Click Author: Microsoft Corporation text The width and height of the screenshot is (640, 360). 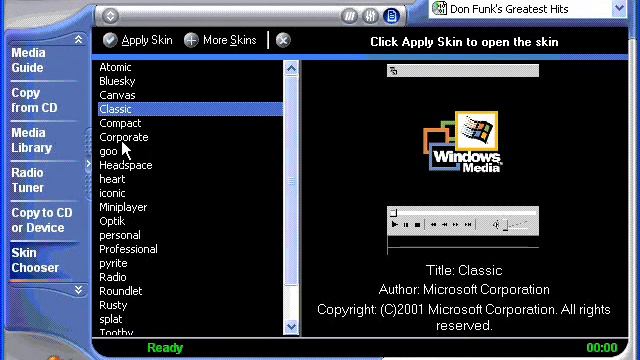[x=464, y=289]
